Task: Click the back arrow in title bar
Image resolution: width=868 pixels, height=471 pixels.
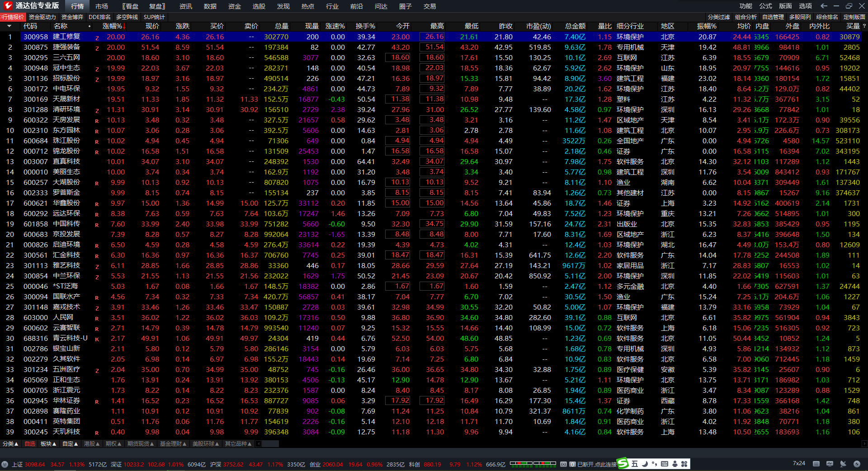Action: pos(824,6)
